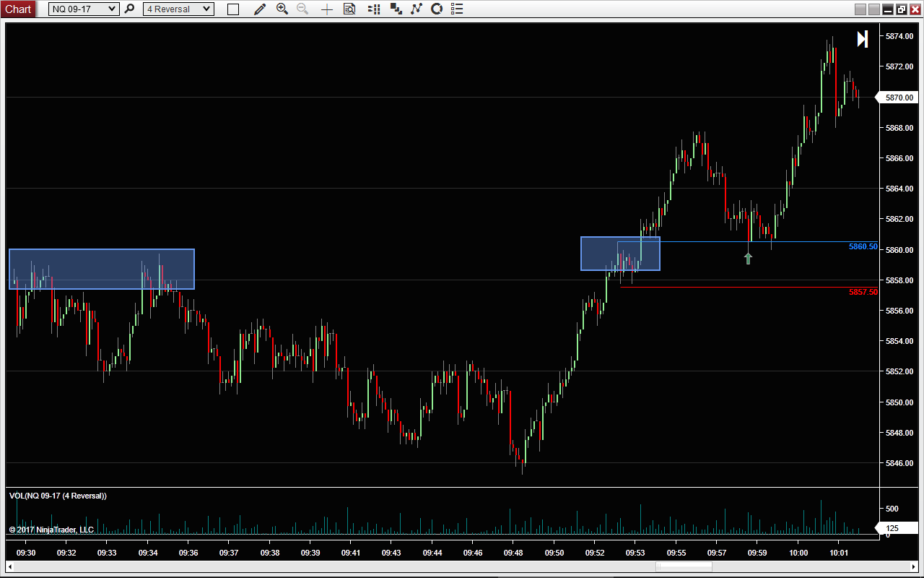Viewport: 924px width, 578px height.
Task: Click the 5866.00 price axis label
Action: click(x=899, y=158)
